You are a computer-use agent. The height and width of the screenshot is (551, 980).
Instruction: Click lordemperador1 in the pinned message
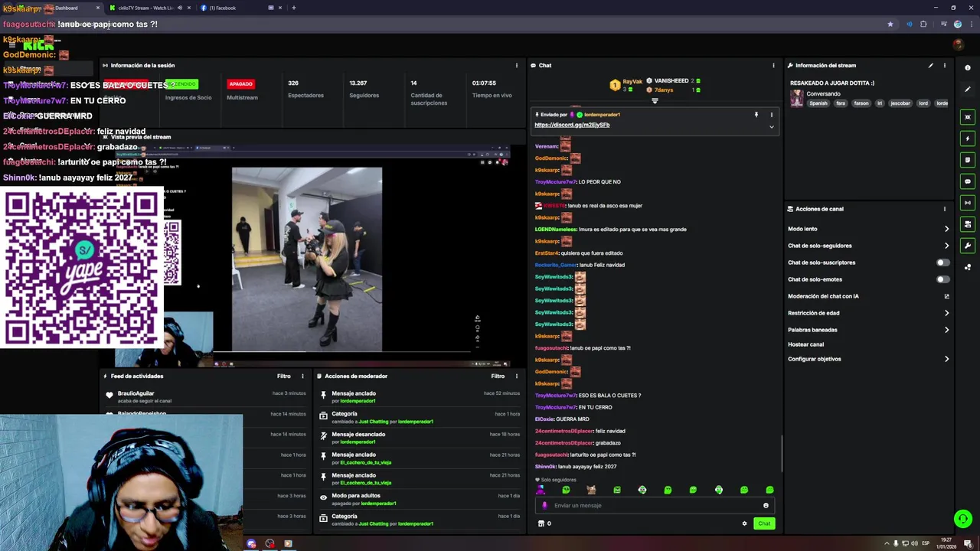(x=602, y=115)
